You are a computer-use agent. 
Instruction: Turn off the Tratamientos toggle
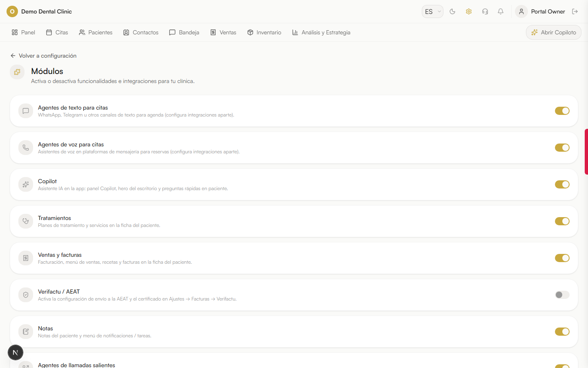pyautogui.click(x=562, y=221)
